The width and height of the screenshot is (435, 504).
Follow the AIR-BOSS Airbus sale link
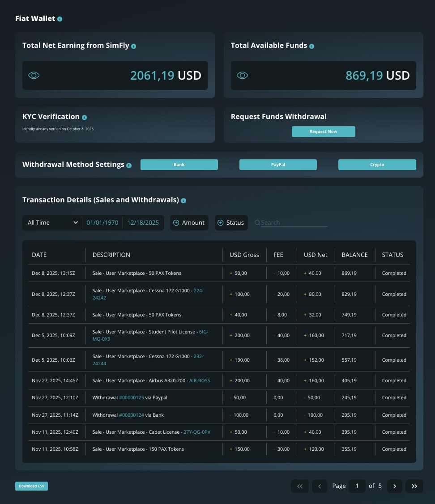coord(199,380)
